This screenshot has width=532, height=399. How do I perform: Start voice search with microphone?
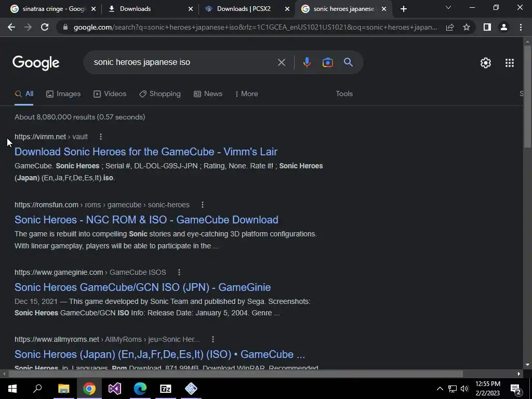click(x=307, y=62)
